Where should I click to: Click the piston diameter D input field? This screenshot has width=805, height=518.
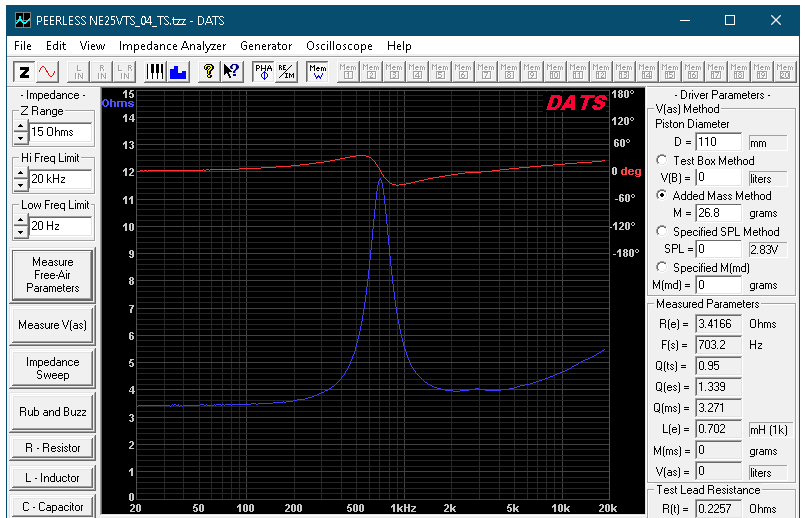(x=719, y=142)
